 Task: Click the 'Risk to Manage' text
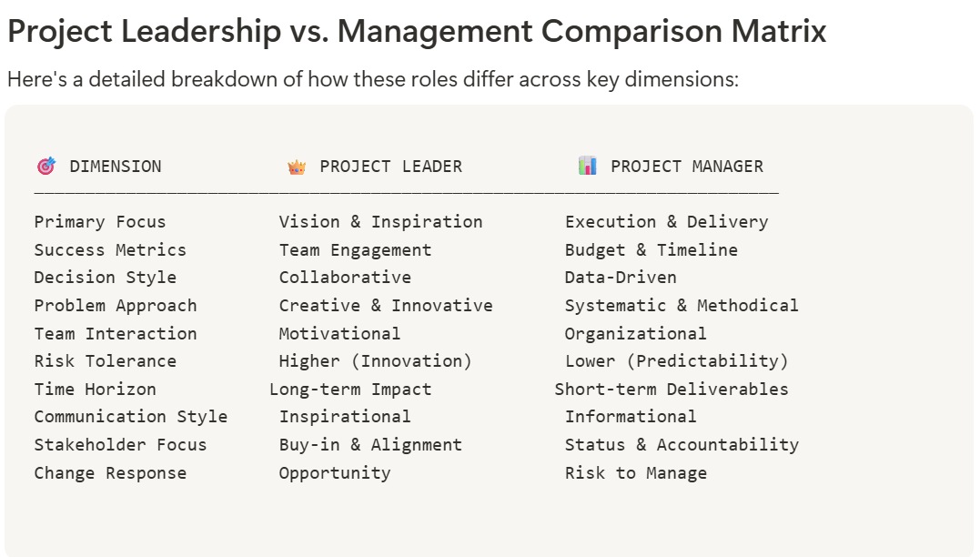click(x=635, y=473)
